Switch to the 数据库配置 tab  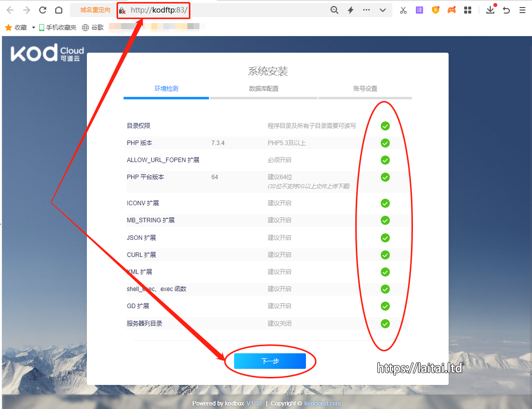(x=264, y=89)
